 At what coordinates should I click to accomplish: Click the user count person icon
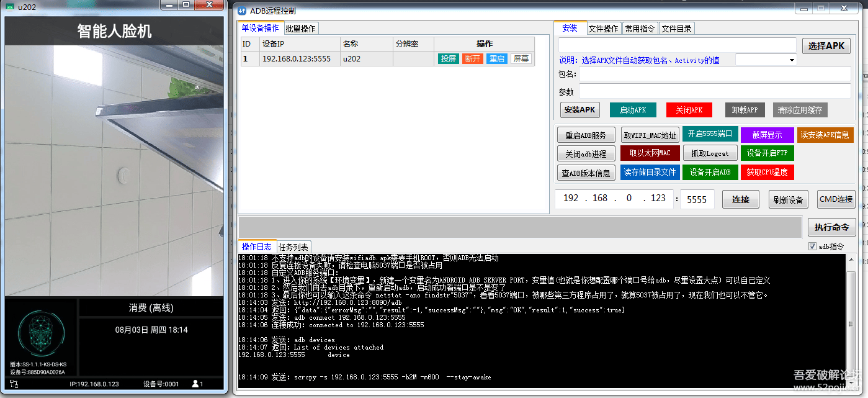coord(195,384)
